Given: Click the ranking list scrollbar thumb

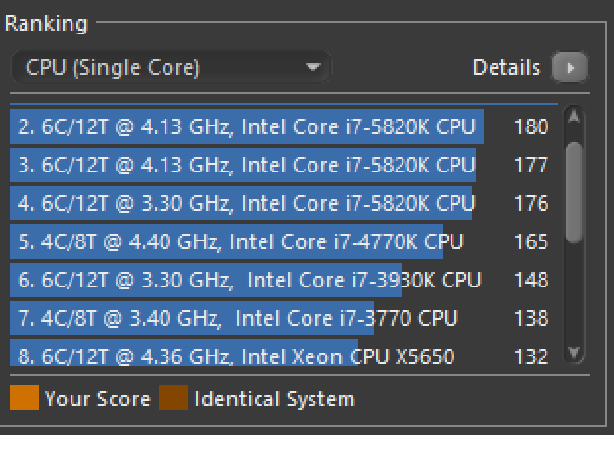Looking at the screenshot, I should [x=574, y=192].
